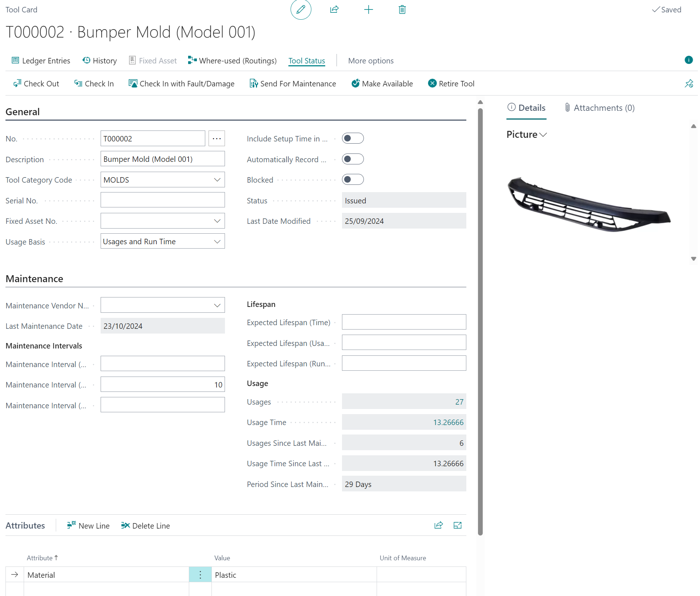Click Send For Maintenance action
Viewport: 700px width, 596px height.
293,83
